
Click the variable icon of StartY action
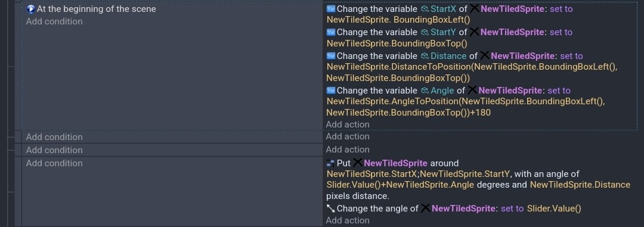click(x=331, y=32)
